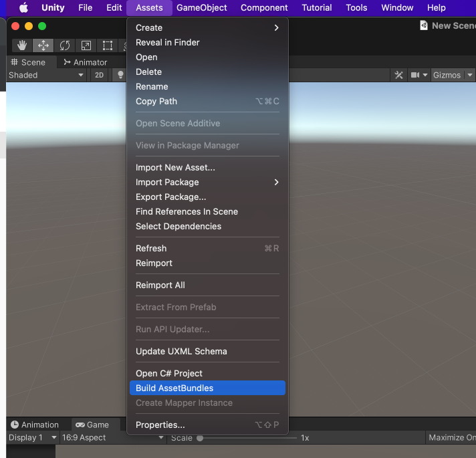Choose Rename in Assets menu
The height and width of the screenshot is (458, 476).
point(207,86)
